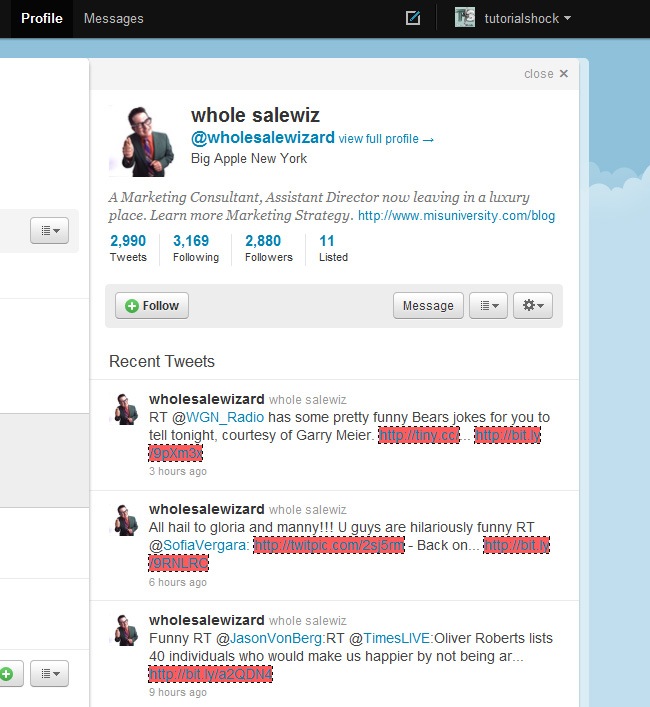Viewport: 650px width, 707px height.
Task: Click the 6 hours ago timestamp
Action: [178, 582]
